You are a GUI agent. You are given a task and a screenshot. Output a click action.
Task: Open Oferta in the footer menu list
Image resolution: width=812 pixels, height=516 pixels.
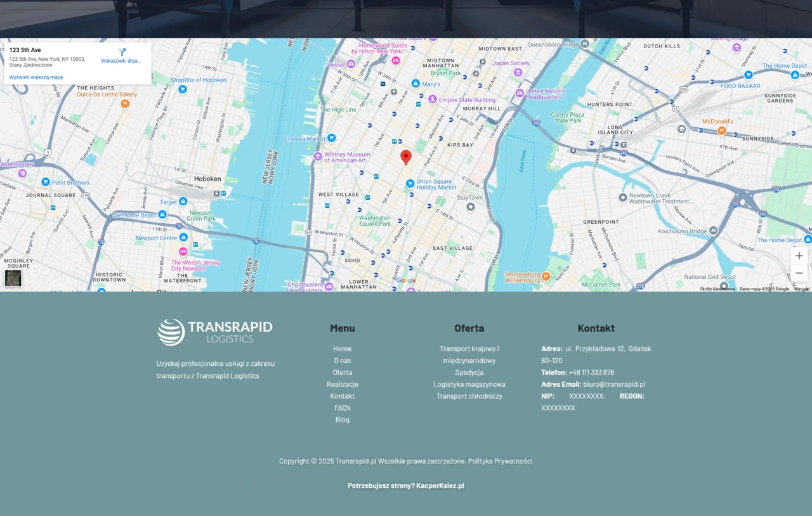pyautogui.click(x=343, y=372)
